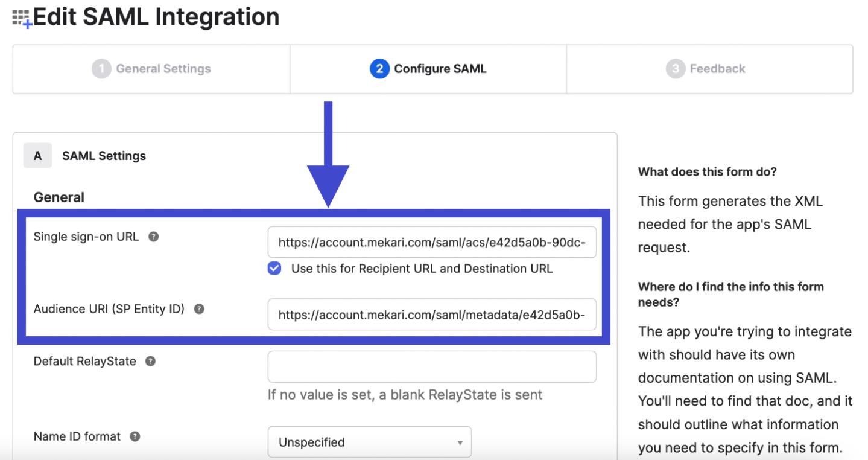
Task: Open the Name ID format dropdown
Action: pyautogui.click(x=369, y=442)
